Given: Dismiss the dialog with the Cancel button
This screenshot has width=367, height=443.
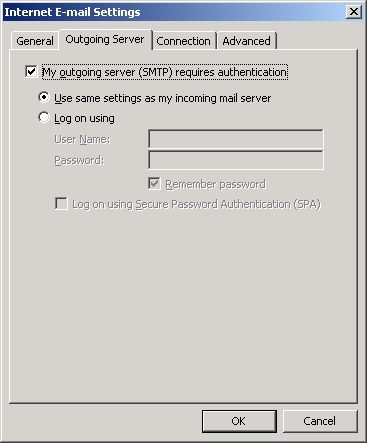Looking at the screenshot, I should click(x=320, y=421).
